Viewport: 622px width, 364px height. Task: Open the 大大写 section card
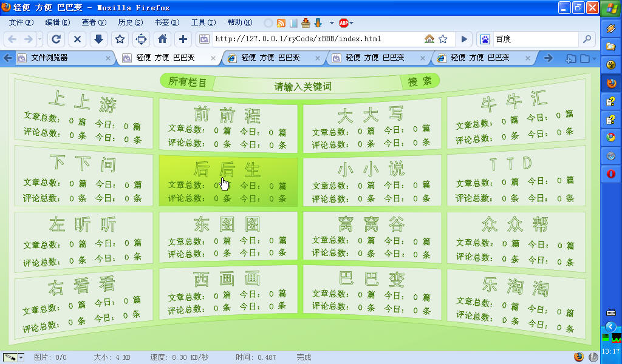coord(372,126)
